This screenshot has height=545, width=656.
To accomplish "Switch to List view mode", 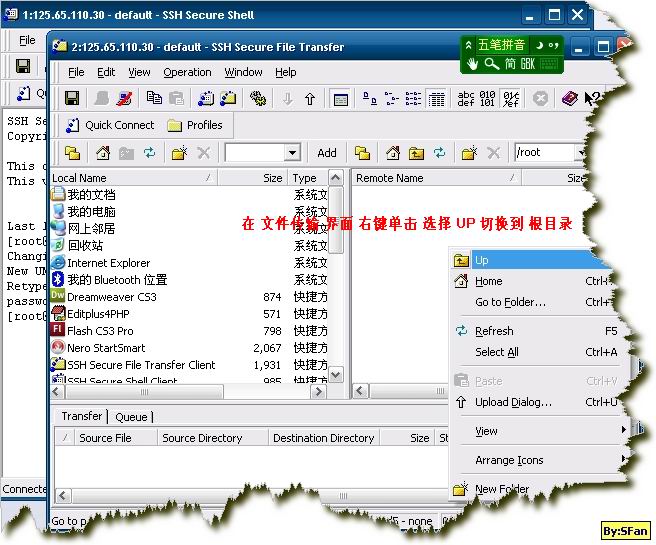I will [413, 99].
